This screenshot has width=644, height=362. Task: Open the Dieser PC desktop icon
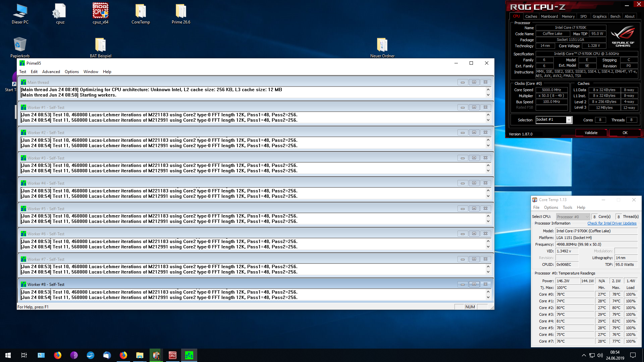[20, 12]
